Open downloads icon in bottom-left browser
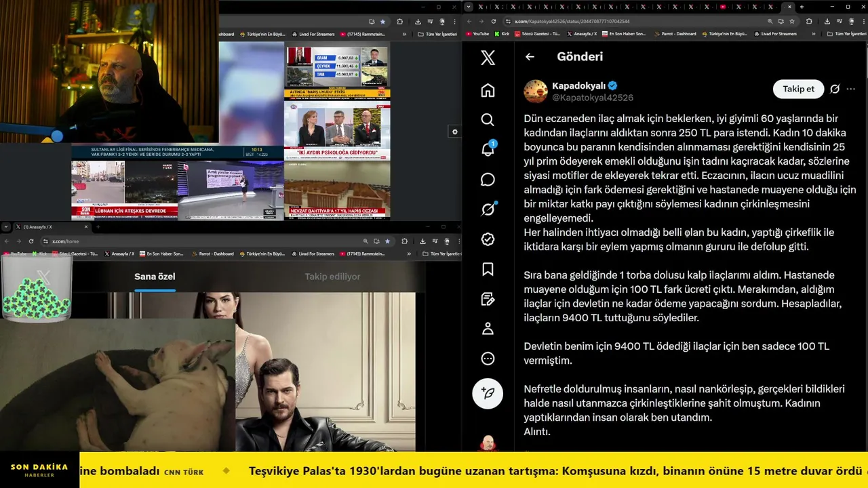 click(423, 241)
